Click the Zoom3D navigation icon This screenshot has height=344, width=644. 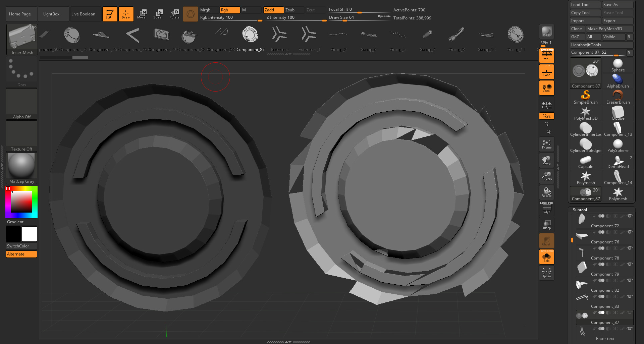pyautogui.click(x=546, y=176)
